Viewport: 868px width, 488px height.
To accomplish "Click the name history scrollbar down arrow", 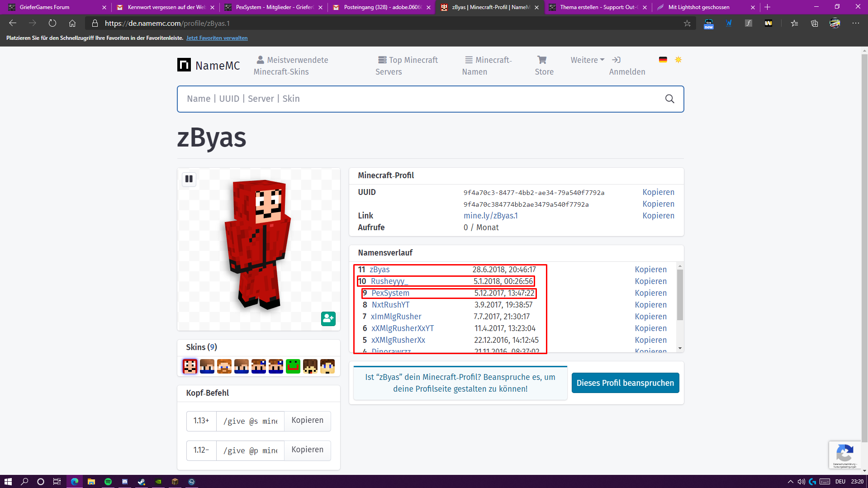I will click(680, 348).
